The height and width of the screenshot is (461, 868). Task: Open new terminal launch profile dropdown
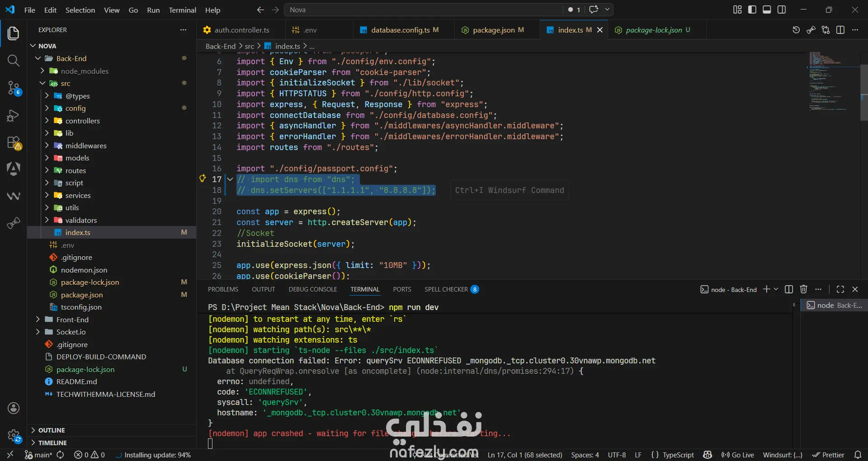pyautogui.click(x=776, y=289)
